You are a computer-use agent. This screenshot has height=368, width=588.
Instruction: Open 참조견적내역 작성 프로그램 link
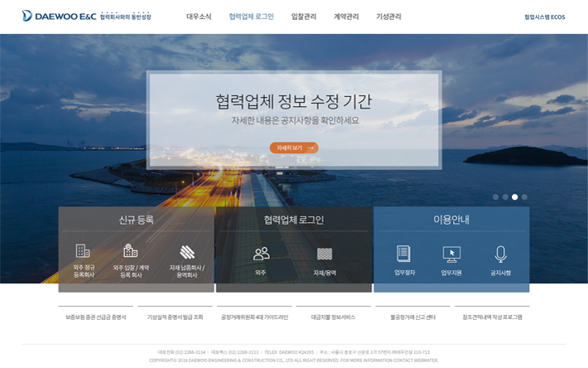point(492,317)
